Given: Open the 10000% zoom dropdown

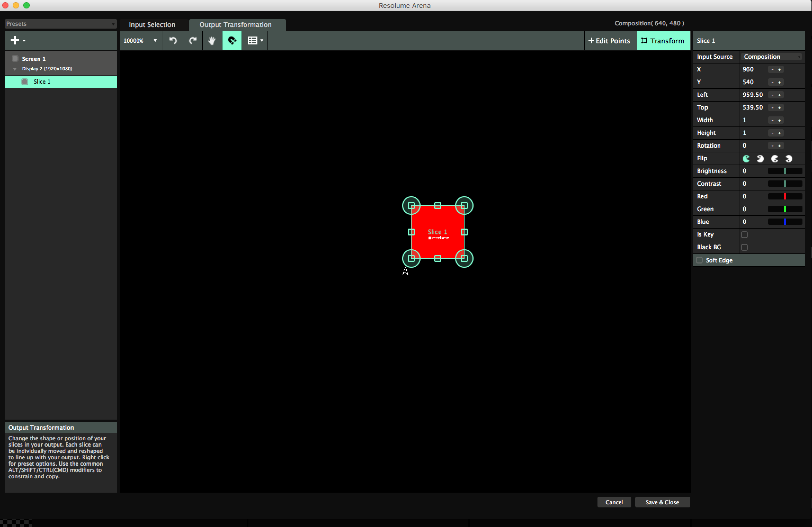Looking at the screenshot, I should point(140,40).
